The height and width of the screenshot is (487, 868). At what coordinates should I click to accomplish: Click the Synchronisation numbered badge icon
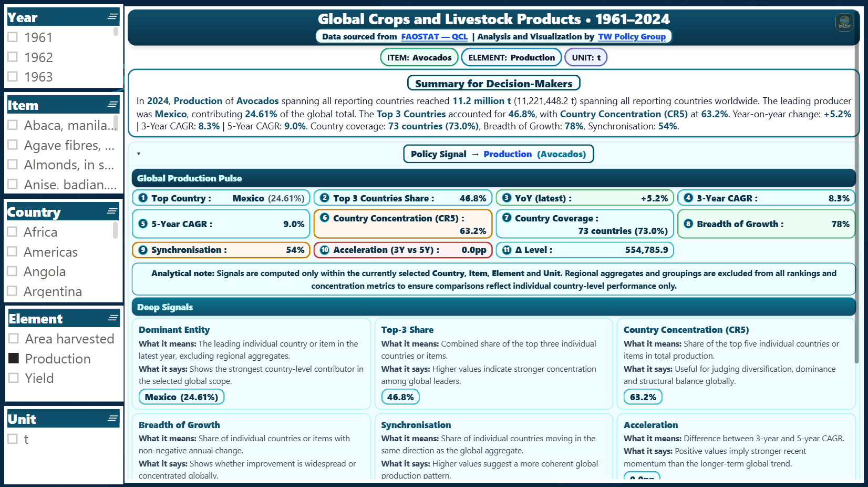tap(143, 250)
